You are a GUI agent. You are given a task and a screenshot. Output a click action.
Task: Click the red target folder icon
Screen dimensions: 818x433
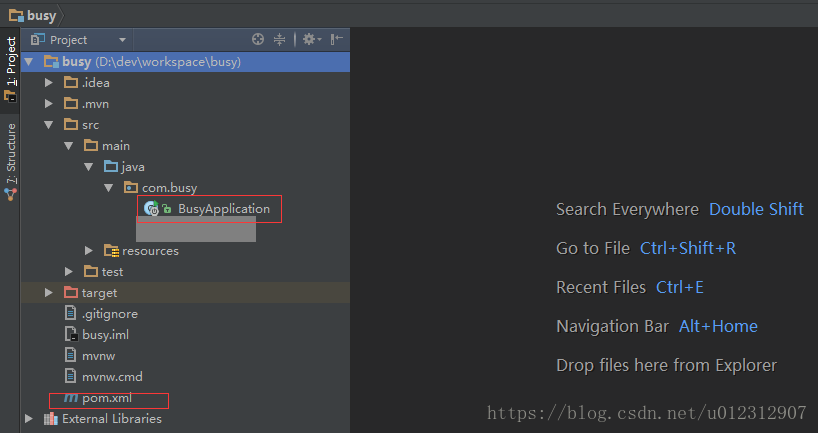pos(71,292)
